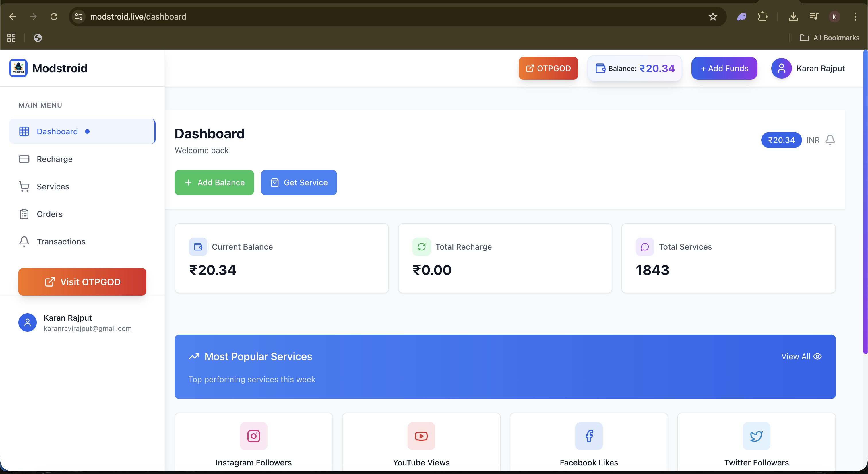Click the ₹20.34 blue badge on dashboard
This screenshot has height=474, width=868.
781,140
